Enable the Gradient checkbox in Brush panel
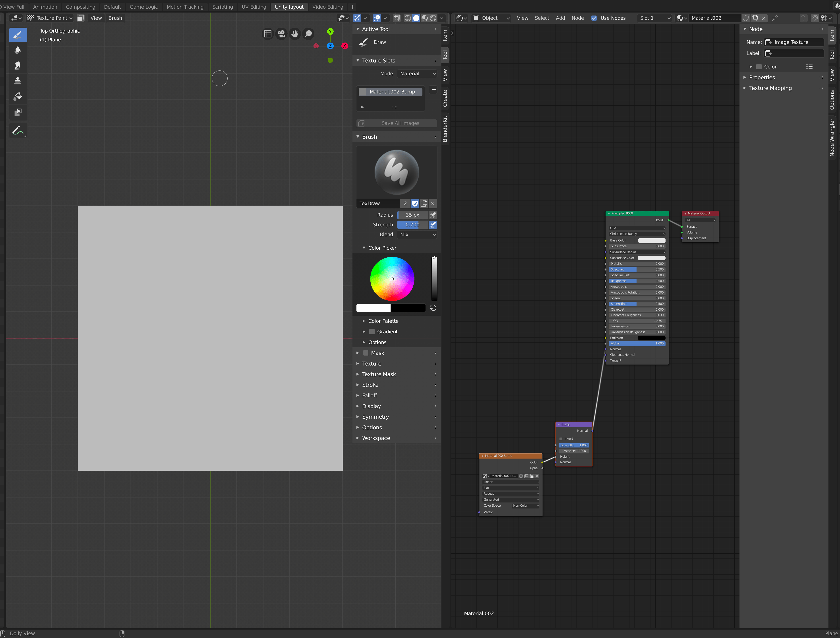The image size is (840, 638). (372, 332)
